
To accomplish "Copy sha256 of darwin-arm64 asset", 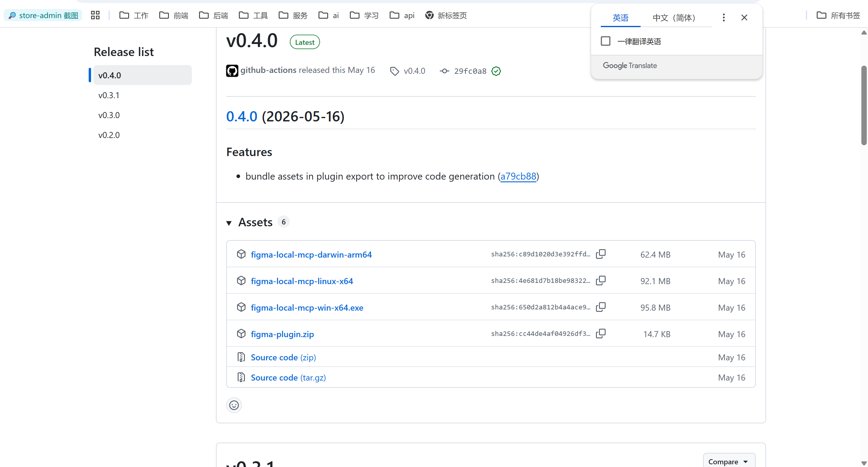I will tap(601, 254).
